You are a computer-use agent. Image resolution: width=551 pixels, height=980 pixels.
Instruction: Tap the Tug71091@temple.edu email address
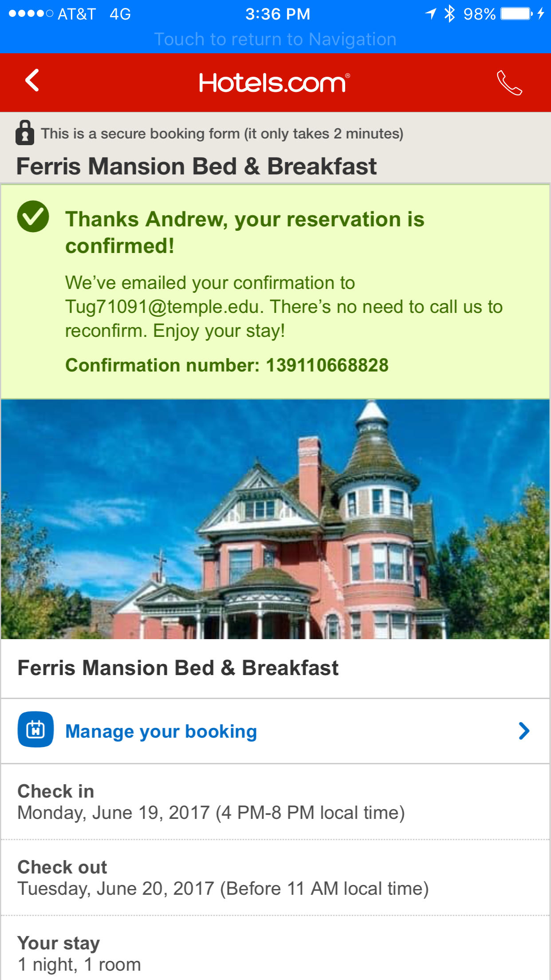click(x=162, y=307)
